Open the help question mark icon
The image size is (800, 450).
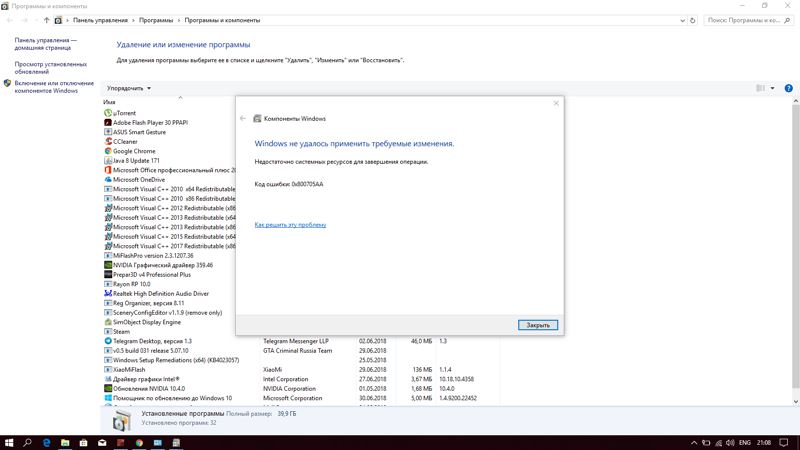[788, 88]
